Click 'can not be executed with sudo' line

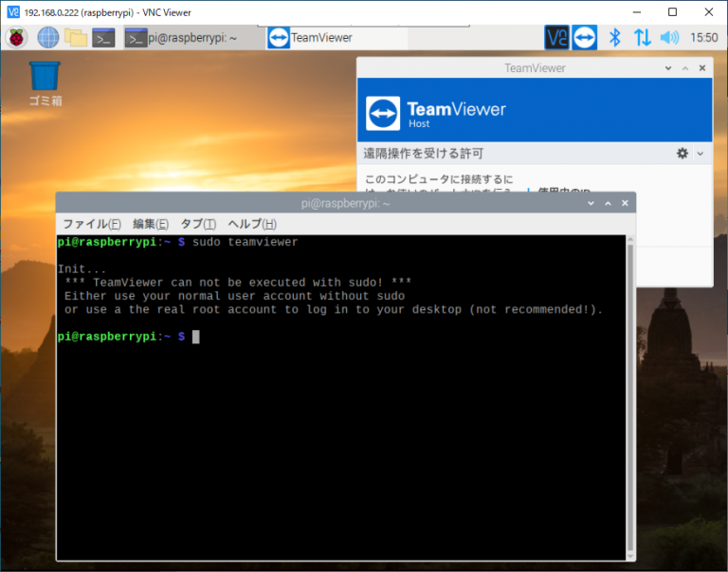[238, 283]
